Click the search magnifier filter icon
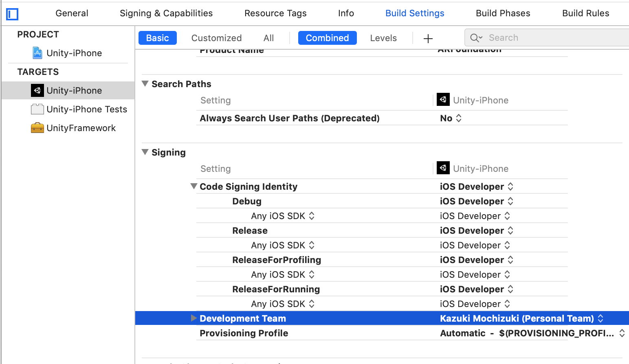The width and height of the screenshot is (629, 364). coord(476,38)
